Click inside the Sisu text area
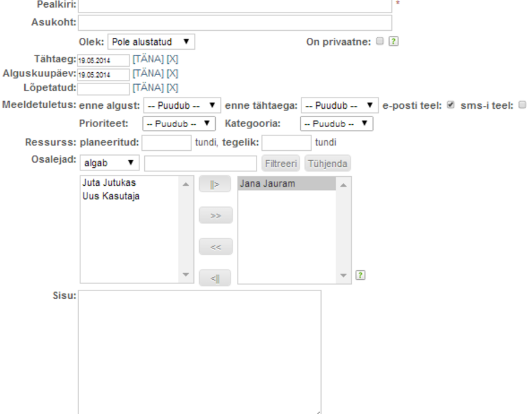The height and width of the screenshot is (414, 532). coord(200,352)
